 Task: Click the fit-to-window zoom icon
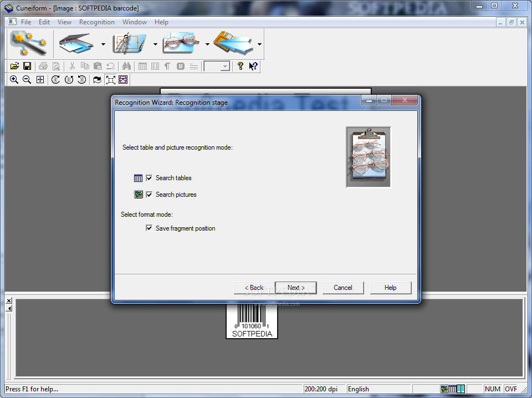point(40,80)
